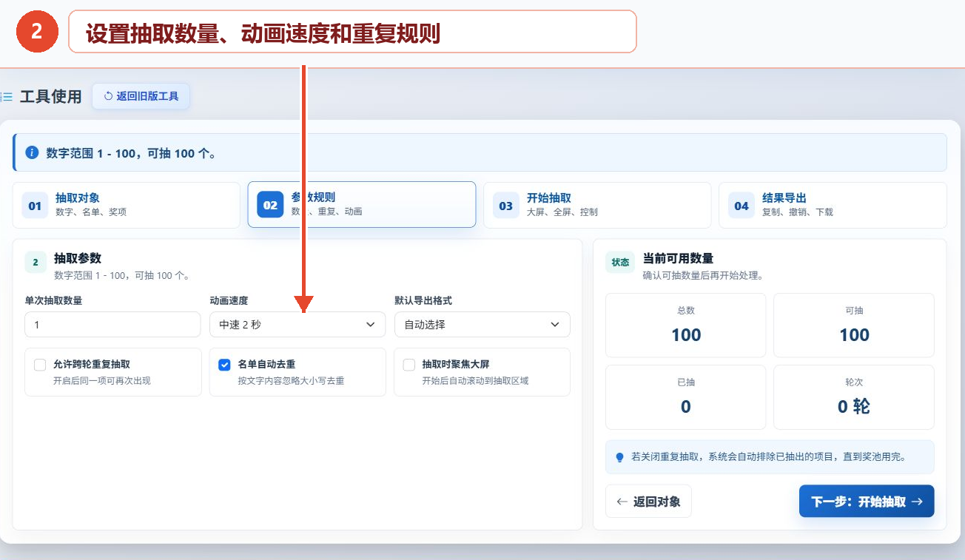Enable 允许跨轮重复抽取 checkbox

click(x=40, y=365)
